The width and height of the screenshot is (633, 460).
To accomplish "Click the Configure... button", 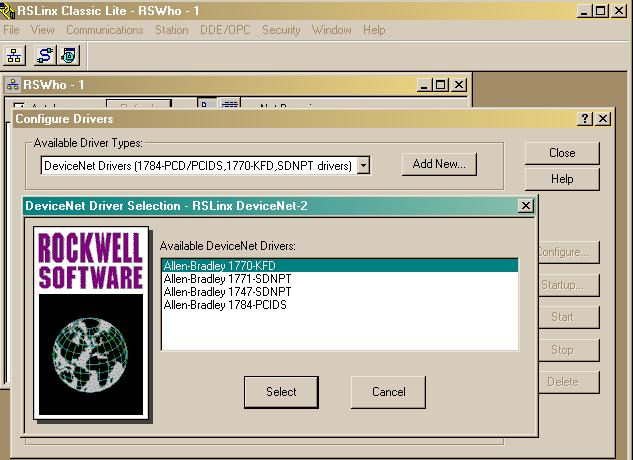I will pyautogui.click(x=568, y=252).
